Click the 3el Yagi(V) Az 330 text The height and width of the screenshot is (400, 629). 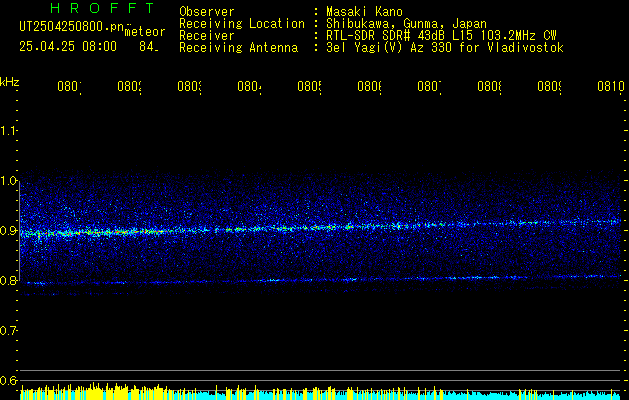tap(445, 48)
